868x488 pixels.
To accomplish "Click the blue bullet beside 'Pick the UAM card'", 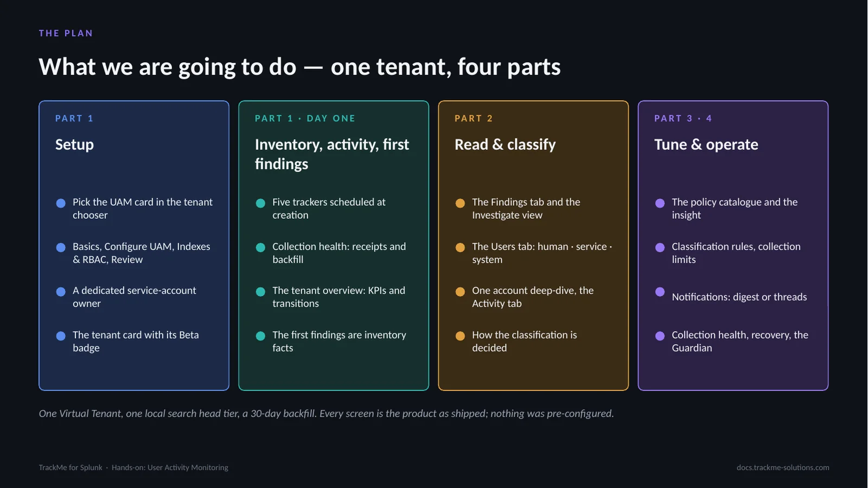I will 61,203.
